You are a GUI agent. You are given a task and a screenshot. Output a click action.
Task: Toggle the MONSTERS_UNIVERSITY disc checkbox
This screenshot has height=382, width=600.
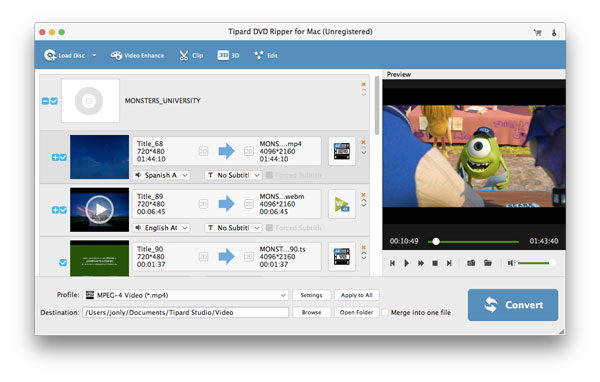click(54, 101)
